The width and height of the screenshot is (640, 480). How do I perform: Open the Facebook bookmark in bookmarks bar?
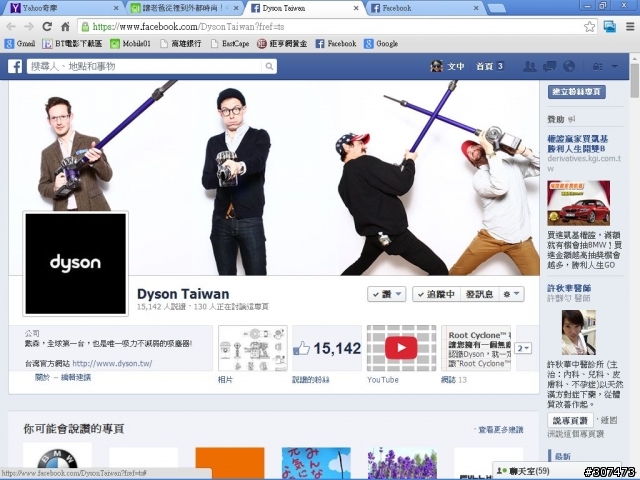tap(336, 44)
